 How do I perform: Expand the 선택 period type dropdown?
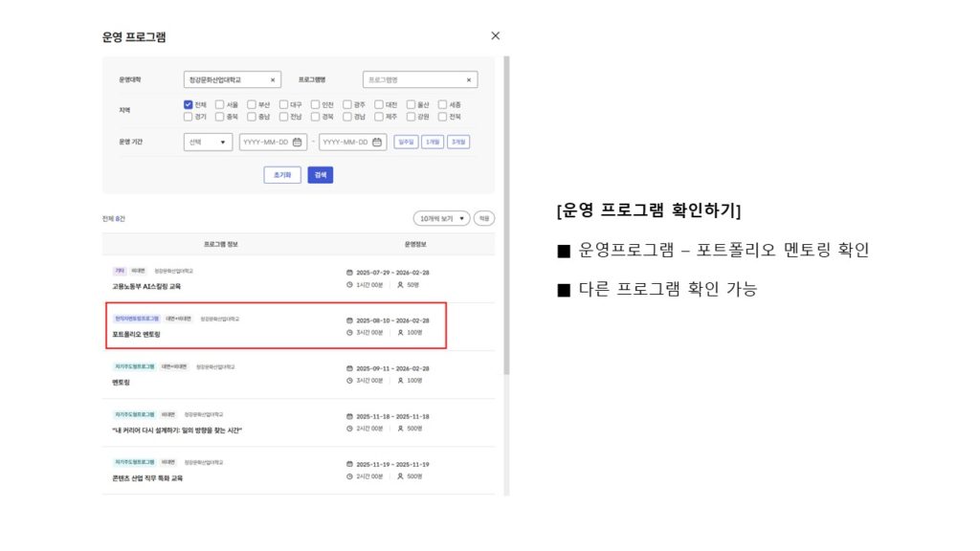coord(208,142)
